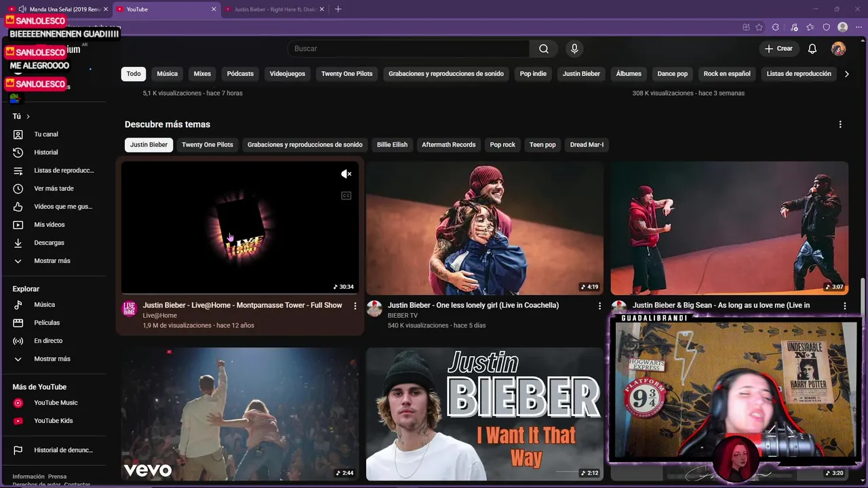The width and height of the screenshot is (868, 488).
Task: Click the Información footer link
Action: (28, 476)
